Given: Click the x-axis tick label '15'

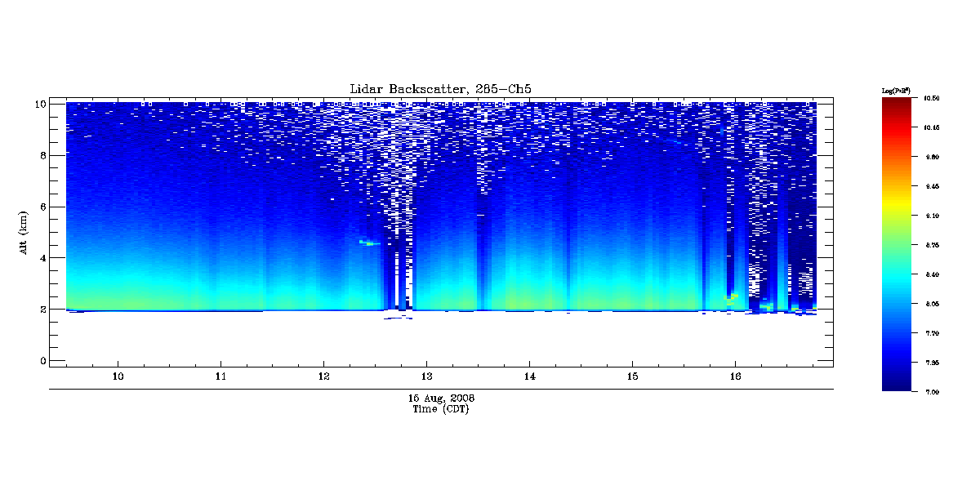Looking at the screenshot, I should click(x=632, y=377).
